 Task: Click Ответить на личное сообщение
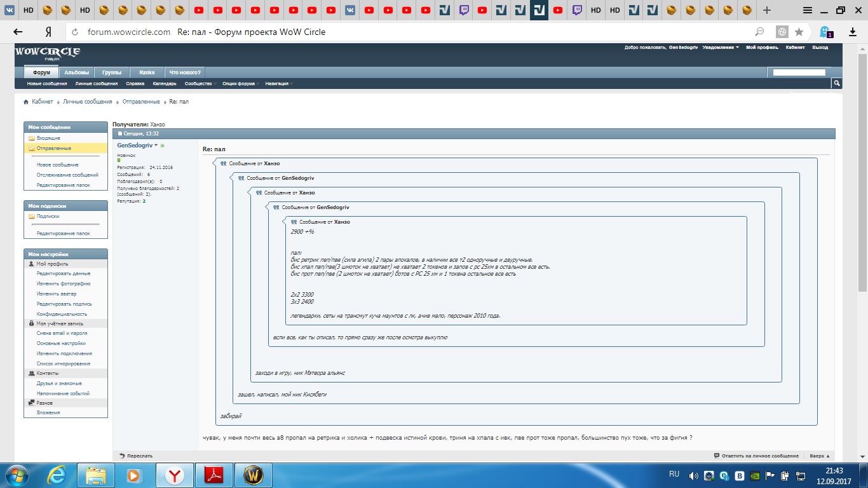coord(756,456)
